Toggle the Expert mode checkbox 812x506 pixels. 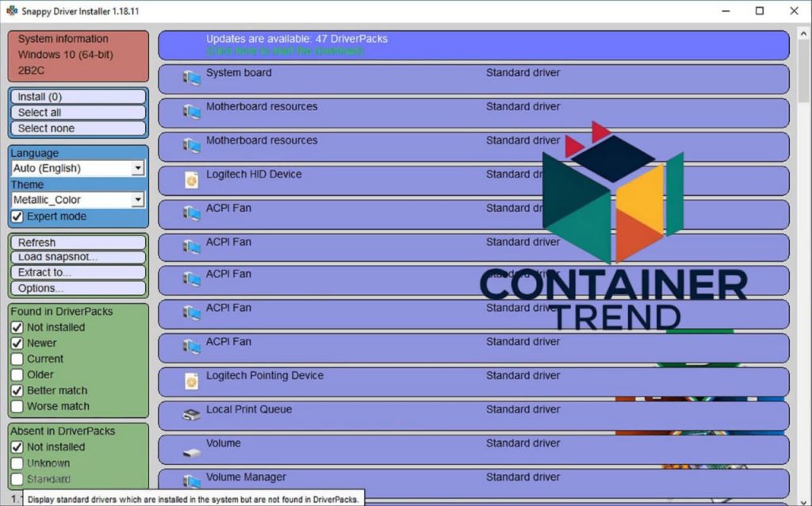coord(17,217)
